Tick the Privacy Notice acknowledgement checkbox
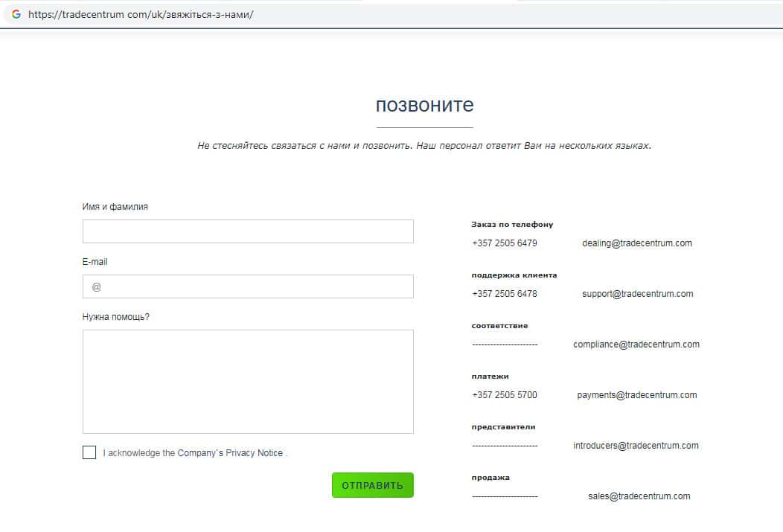Viewport: 783px width, 532px height. 89,452
